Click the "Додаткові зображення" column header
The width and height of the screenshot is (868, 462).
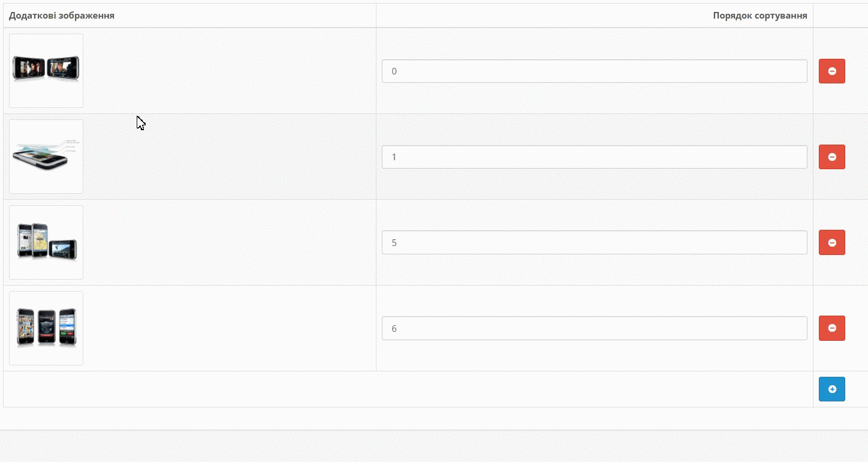click(x=62, y=16)
